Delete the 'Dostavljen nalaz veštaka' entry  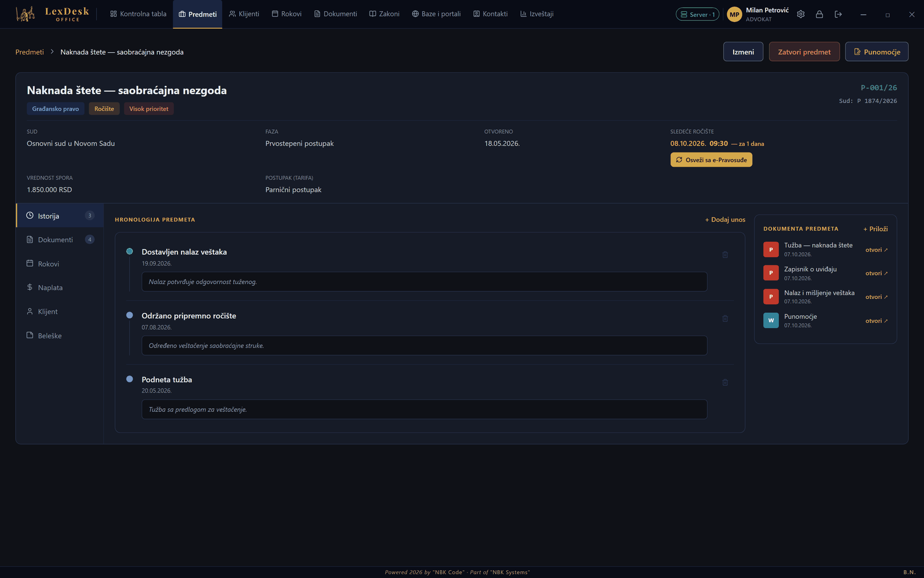coord(725,255)
